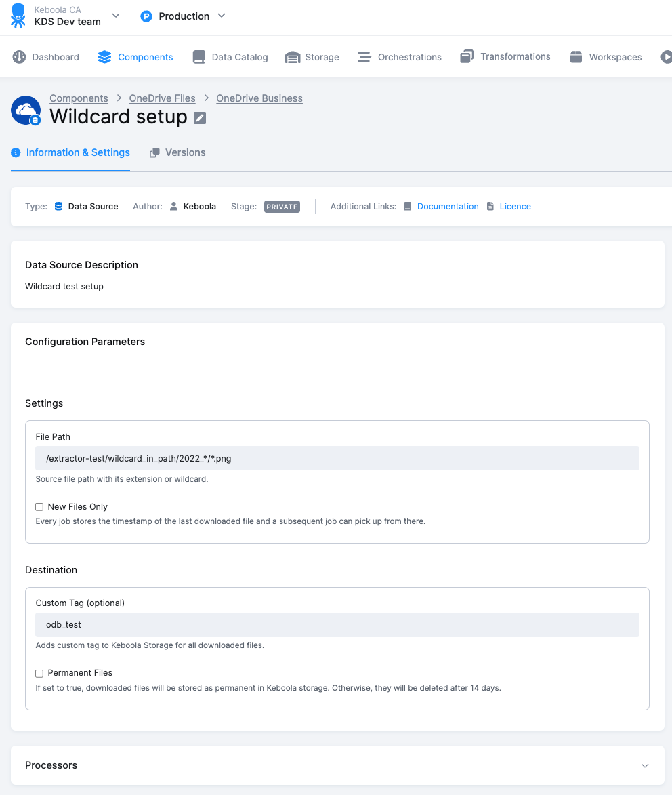The height and width of the screenshot is (795, 672).
Task: Edit the Wildcard setup name with pencil icon
Action: click(199, 117)
